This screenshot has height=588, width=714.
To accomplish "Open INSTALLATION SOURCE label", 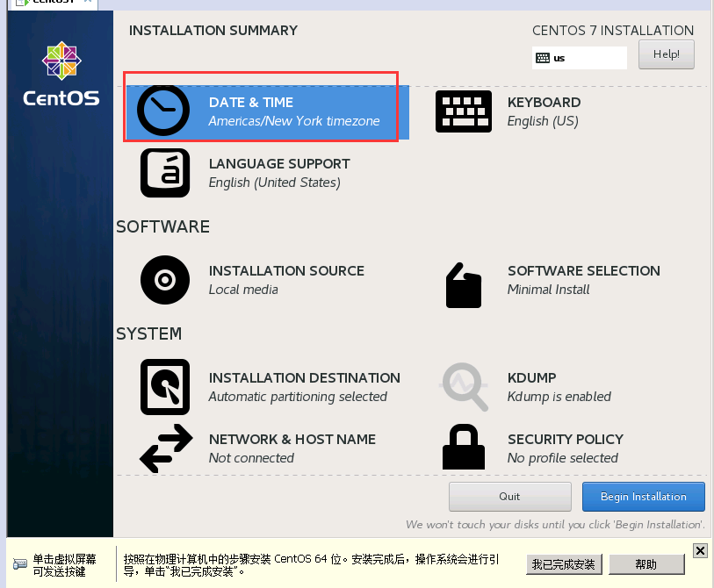I will coord(286,271).
